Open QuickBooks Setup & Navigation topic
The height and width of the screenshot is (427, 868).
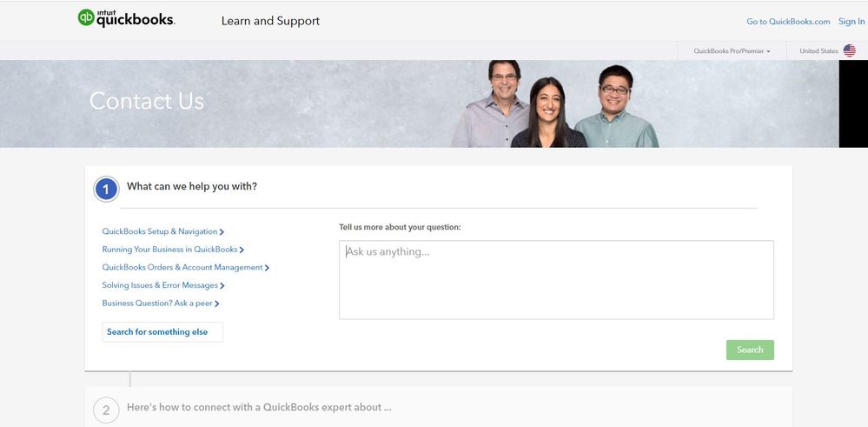[x=162, y=231]
